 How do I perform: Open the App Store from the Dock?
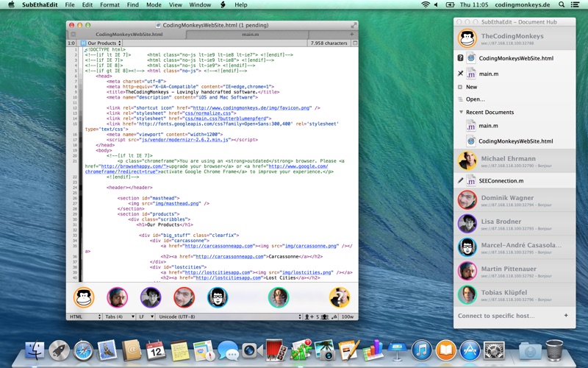470,350
